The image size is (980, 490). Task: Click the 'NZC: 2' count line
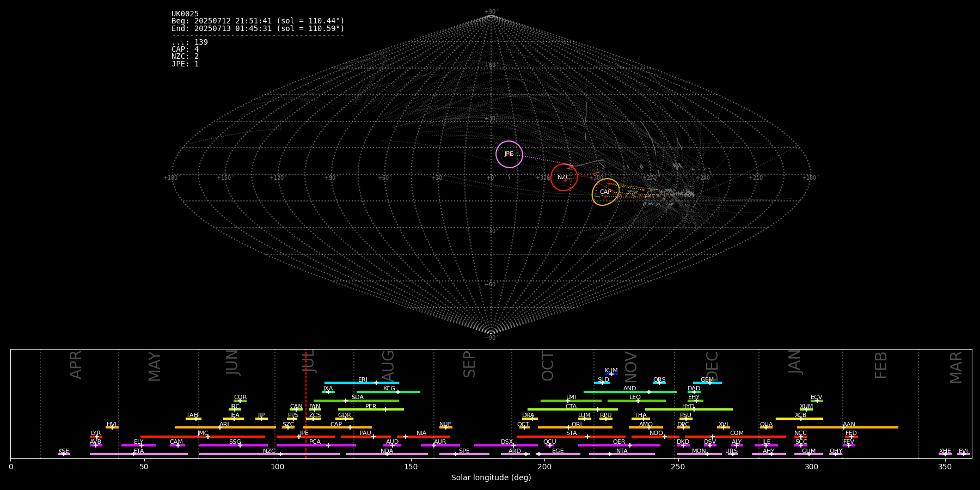coord(185,57)
